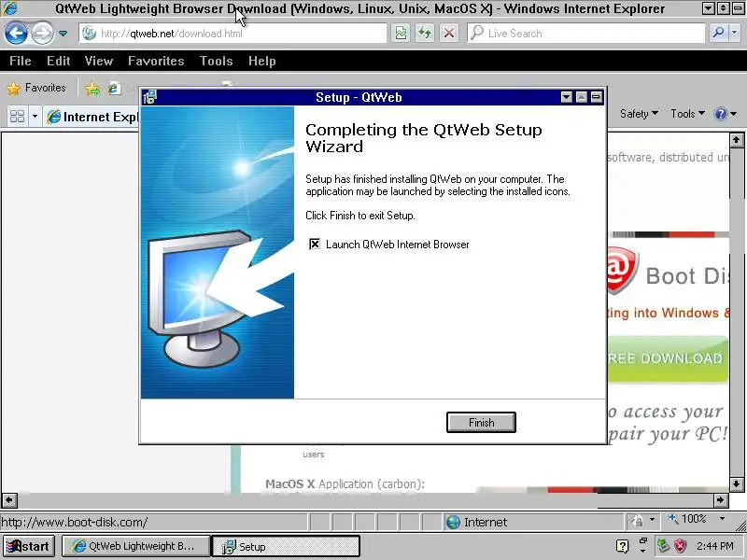The height and width of the screenshot is (560, 747).
Task: Open the File menu
Action: [x=20, y=61]
